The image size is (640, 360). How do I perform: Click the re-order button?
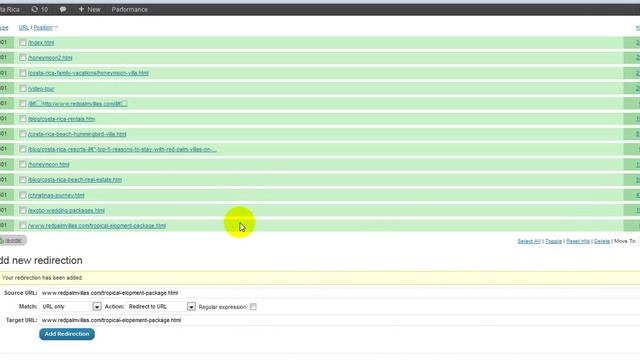[x=13, y=240]
